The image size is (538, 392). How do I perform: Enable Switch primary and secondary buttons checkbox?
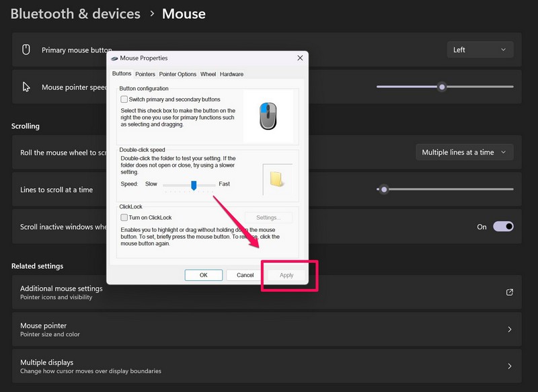[124, 100]
